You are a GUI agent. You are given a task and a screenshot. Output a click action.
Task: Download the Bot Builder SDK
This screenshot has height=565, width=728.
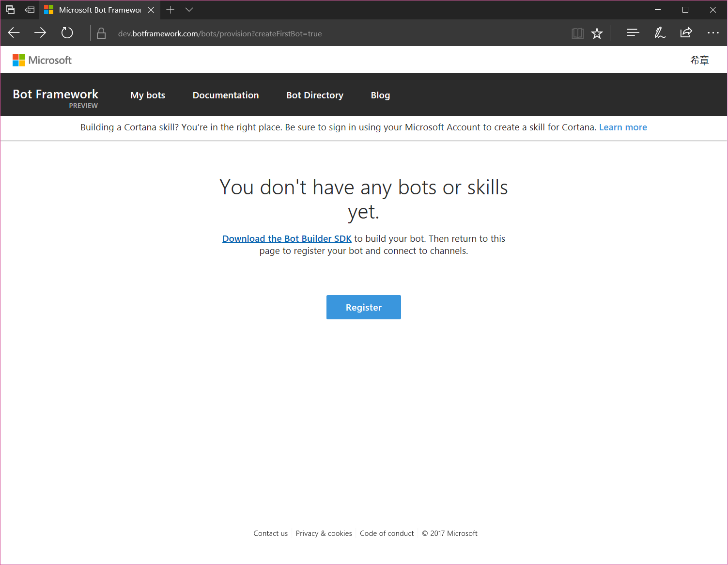(287, 238)
